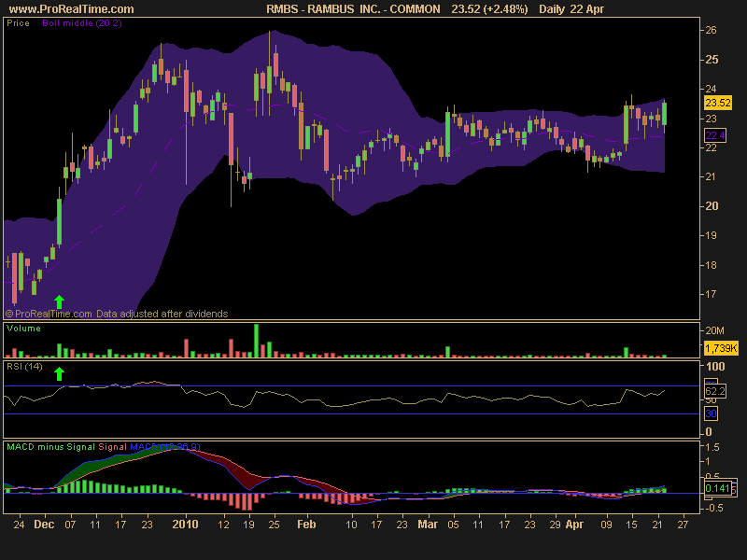
Task: Click the 20M volume axis label
Action: 714,330
